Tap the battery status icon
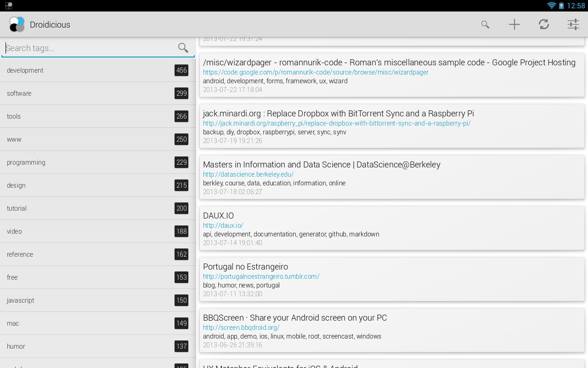 point(561,6)
